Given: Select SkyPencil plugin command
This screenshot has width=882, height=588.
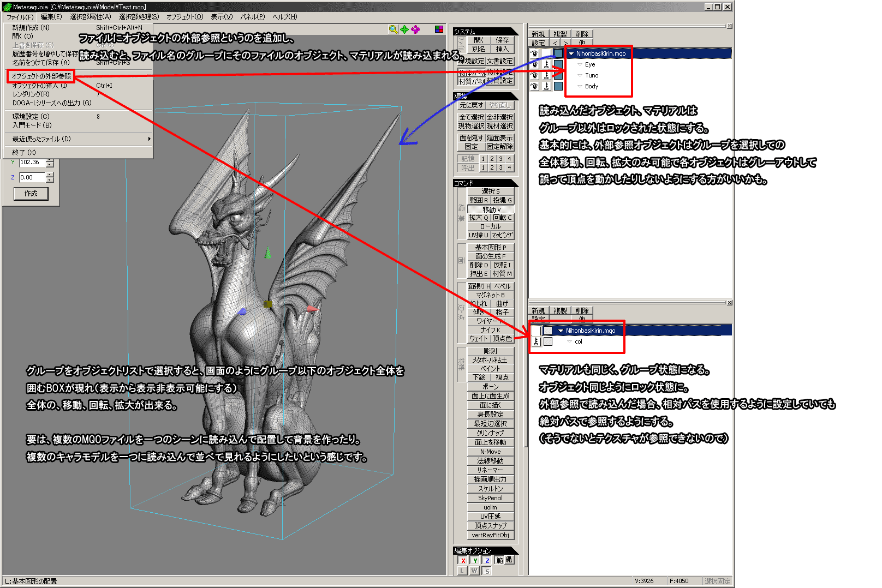Looking at the screenshot, I should click(x=491, y=498).
